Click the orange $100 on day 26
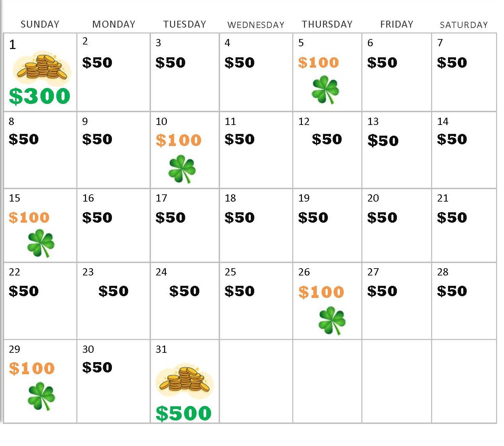The width and height of the screenshot is (504, 446). pyautogui.click(x=321, y=292)
